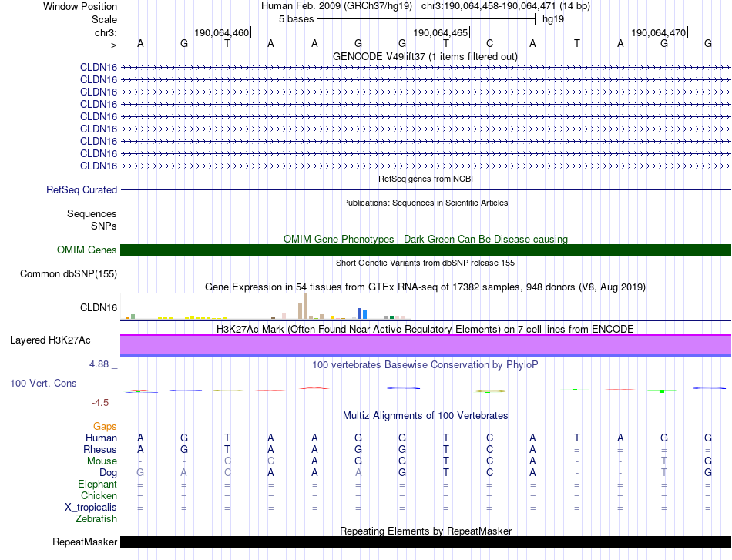Open the 100 Vert. Cons track label

(x=43, y=383)
